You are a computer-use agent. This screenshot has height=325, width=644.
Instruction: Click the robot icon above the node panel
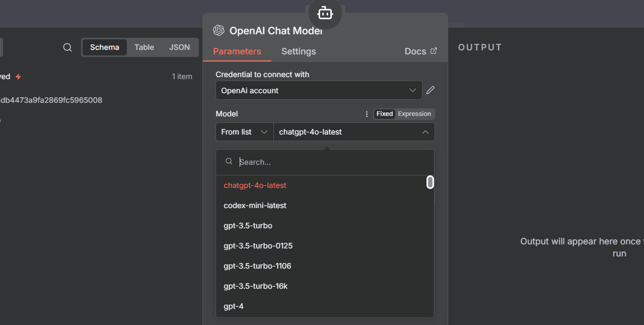(325, 14)
